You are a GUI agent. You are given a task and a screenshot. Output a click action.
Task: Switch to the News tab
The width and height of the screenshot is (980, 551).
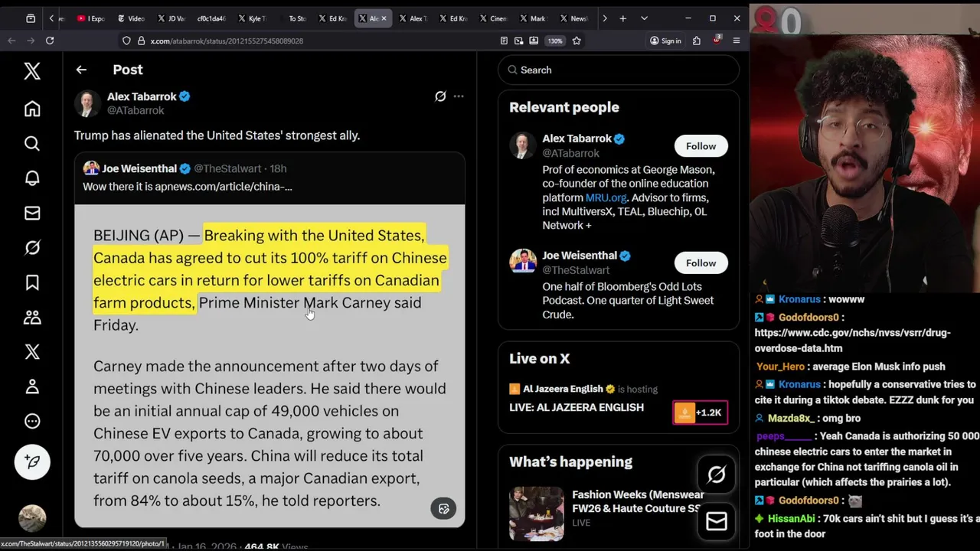coord(574,18)
